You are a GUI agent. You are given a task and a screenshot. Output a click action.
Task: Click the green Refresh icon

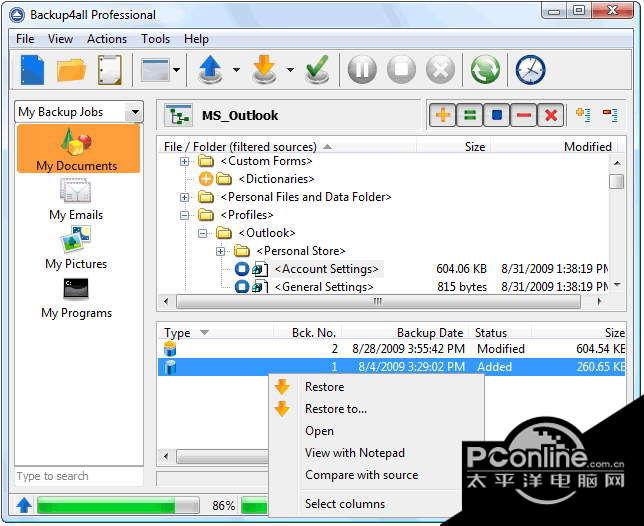[485, 70]
